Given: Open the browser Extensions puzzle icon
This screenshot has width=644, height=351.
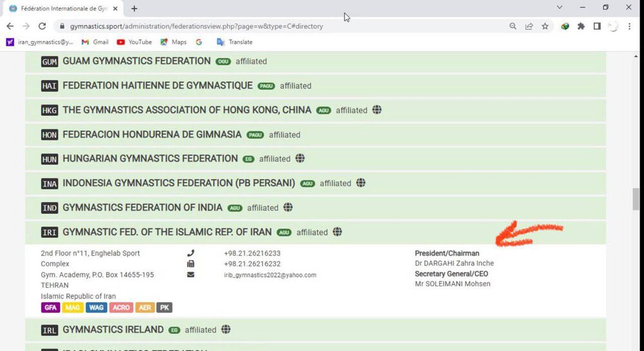Looking at the screenshot, I should point(581,26).
